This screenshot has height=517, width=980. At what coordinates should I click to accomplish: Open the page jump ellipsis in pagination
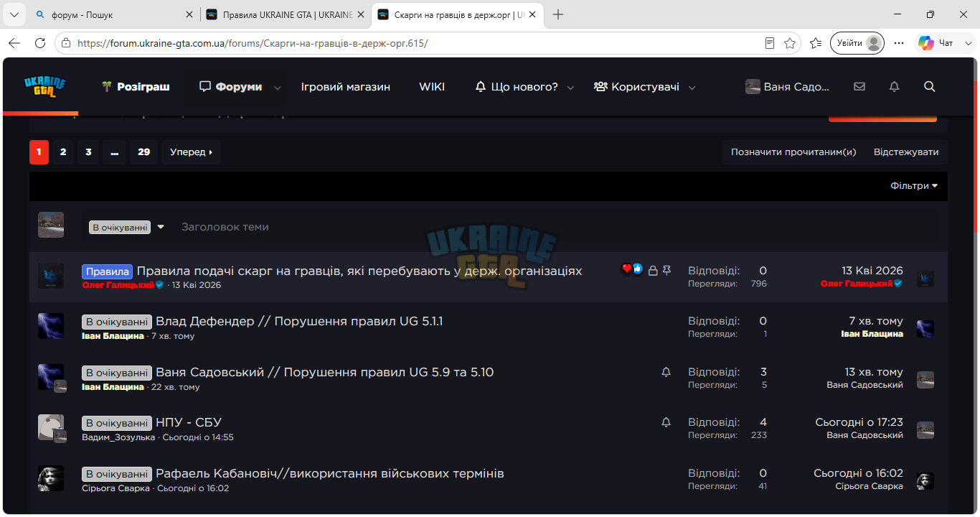pos(114,152)
